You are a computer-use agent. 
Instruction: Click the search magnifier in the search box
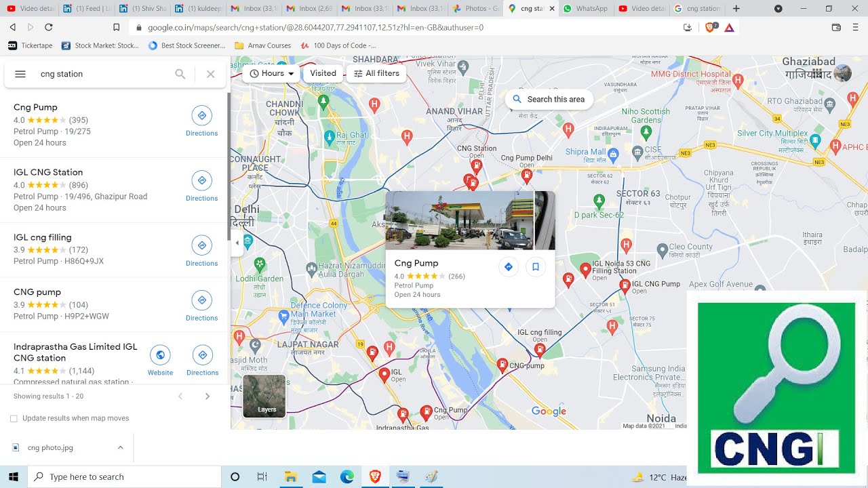[x=180, y=74]
